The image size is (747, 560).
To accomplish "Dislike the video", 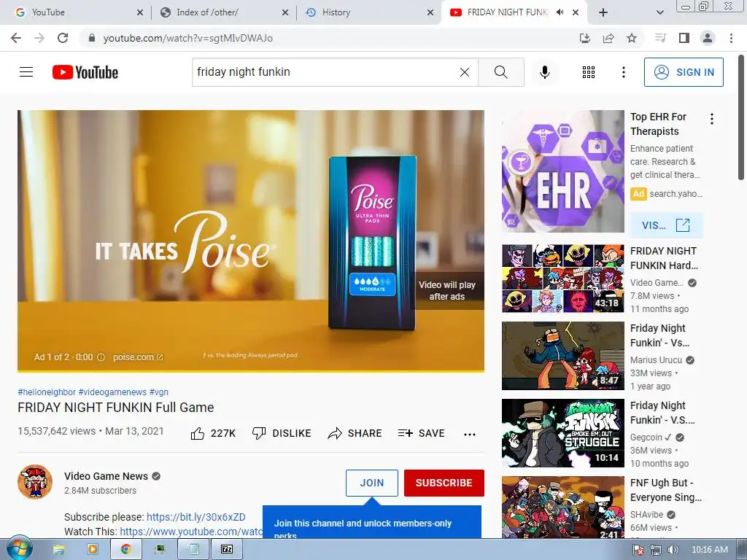I will (x=281, y=433).
